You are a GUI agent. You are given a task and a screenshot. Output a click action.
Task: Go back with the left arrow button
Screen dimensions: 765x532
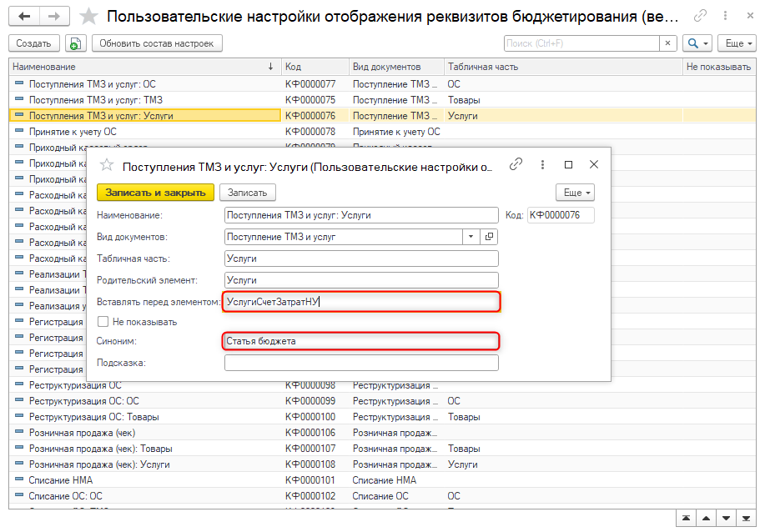(24, 16)
